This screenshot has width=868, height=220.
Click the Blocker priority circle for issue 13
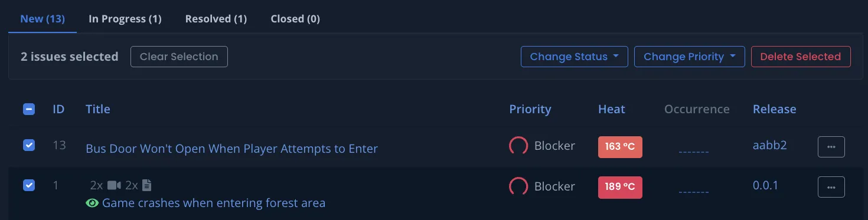(x=518, y=146)
